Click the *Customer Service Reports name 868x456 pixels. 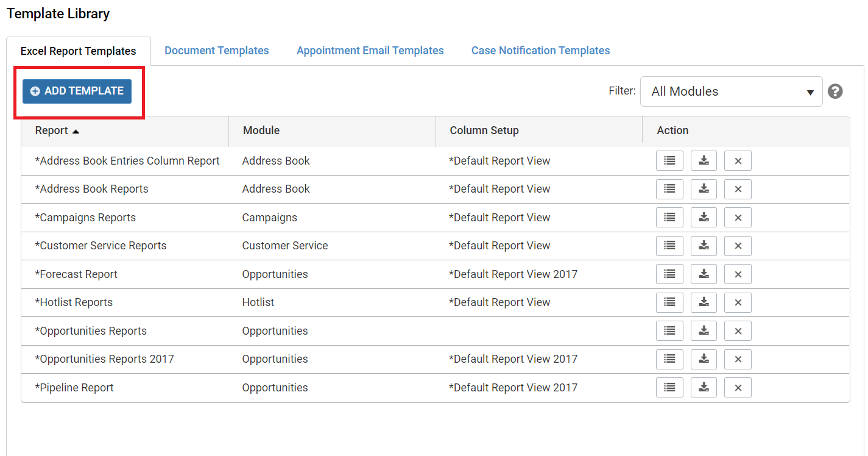click(x=101, y=246)
